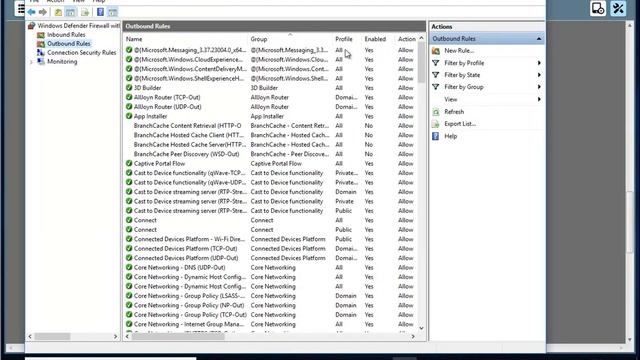This screenshot has width=640, height=360.
Task: Select the Outbound Rules tree node
Action: pyautogui.click(x=69, y=44)
